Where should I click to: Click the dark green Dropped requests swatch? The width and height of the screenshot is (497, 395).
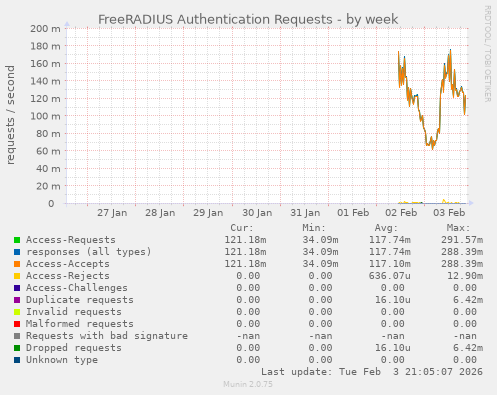[17, 348]
